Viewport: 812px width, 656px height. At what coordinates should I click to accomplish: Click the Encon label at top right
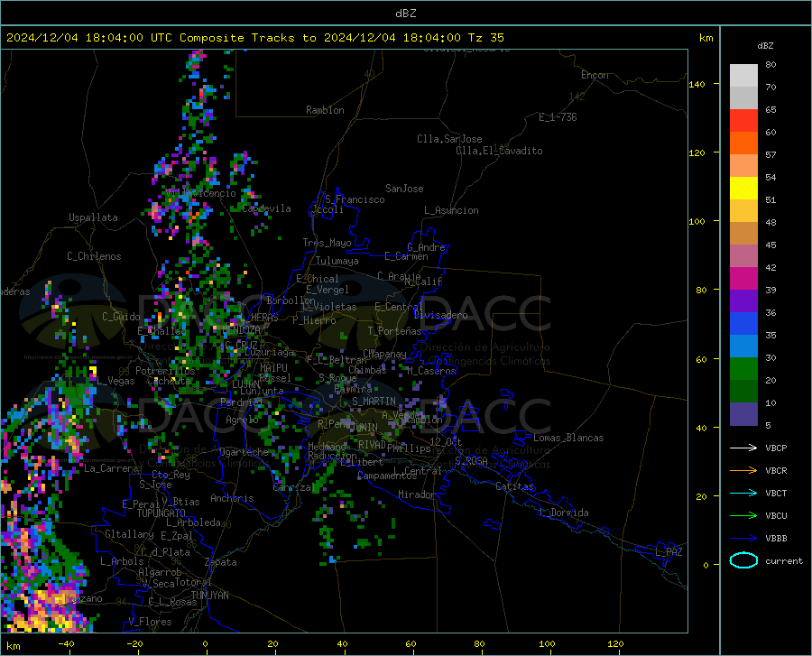click(x=595, y=75)
